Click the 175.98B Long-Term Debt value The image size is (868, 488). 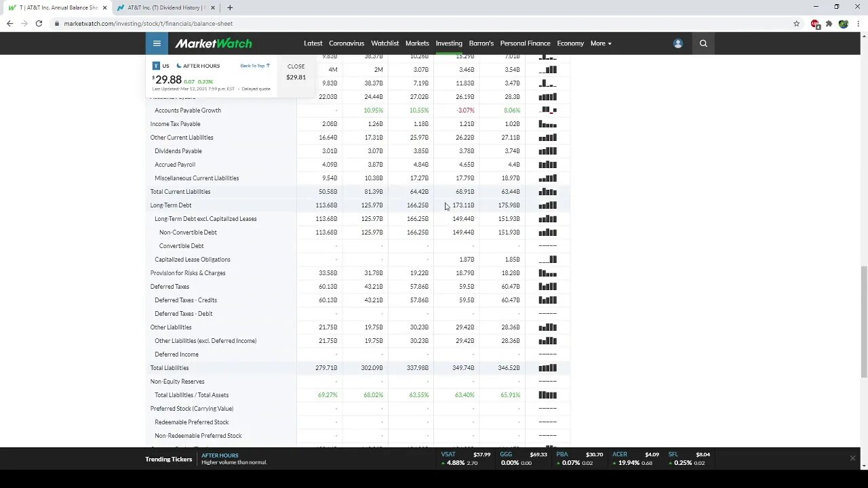click(x=509, y=205)
